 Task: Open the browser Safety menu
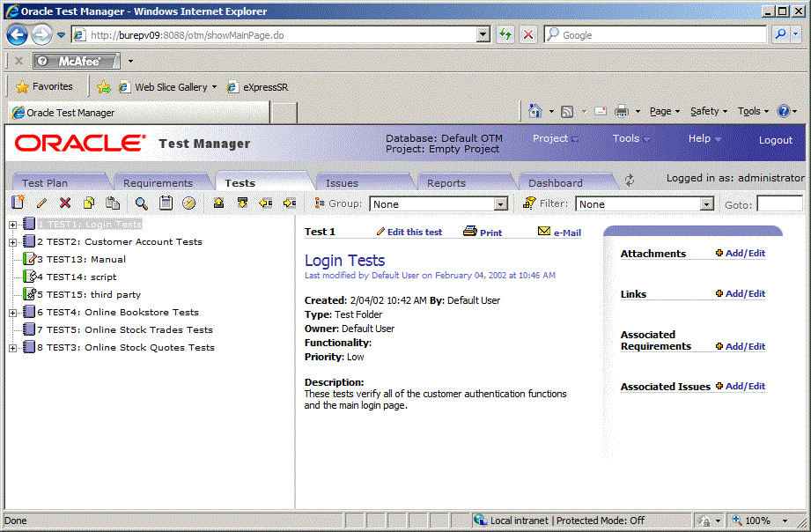pos(709,111)
